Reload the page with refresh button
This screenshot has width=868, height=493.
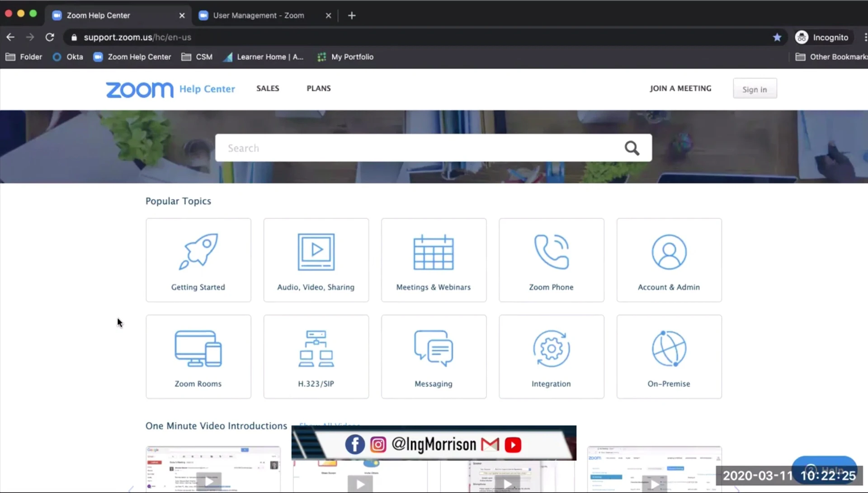[x=50, y=37]
